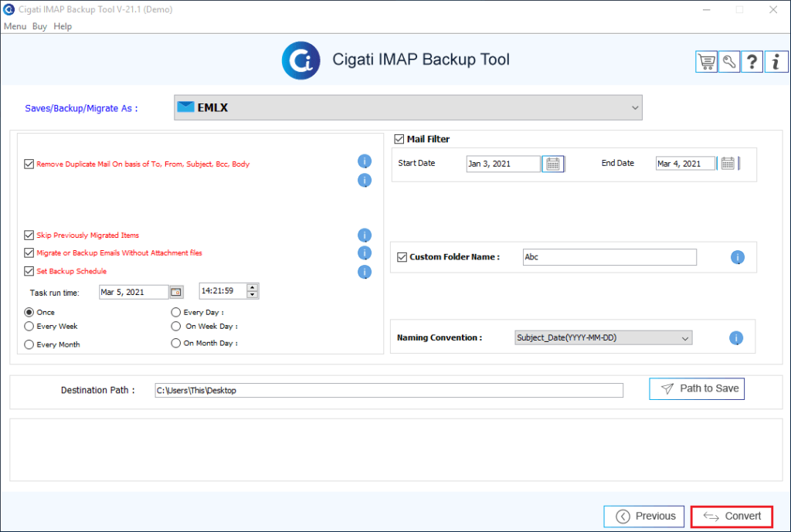Click info icon beside Skip Previously Migrated Items
This screenshot has width=791, height=532.
[x=365, y=236]
